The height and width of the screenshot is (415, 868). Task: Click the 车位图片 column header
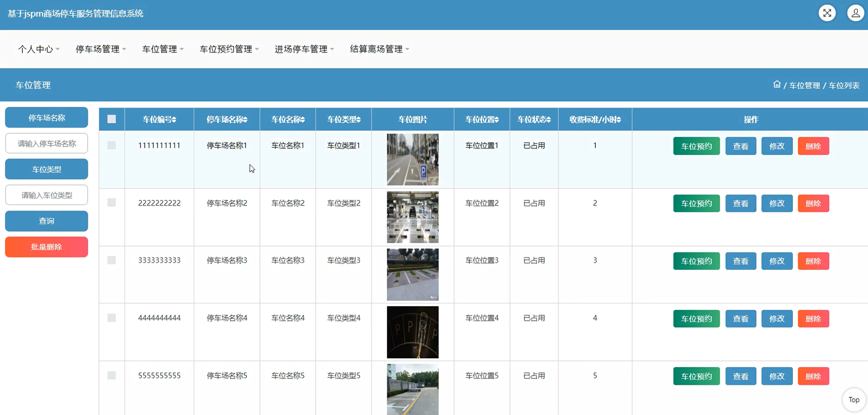[x=413, y=119]
